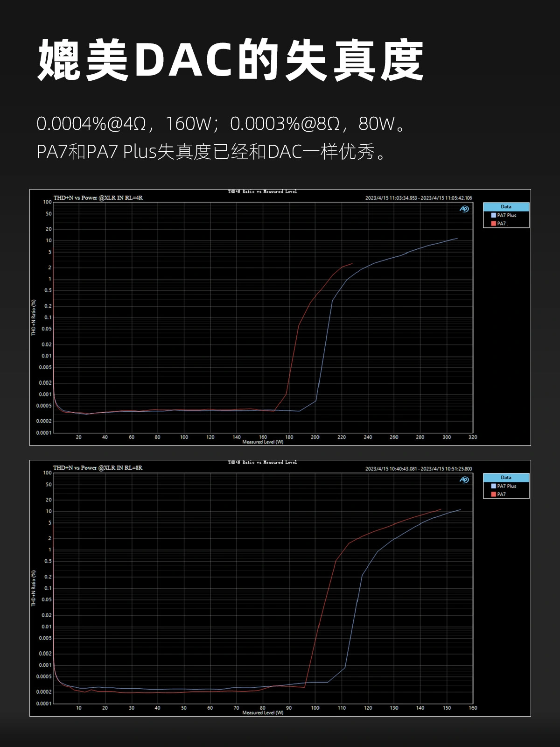
Task: Click the Data header in 4R chart legend
Action: (x=506, y=207)
